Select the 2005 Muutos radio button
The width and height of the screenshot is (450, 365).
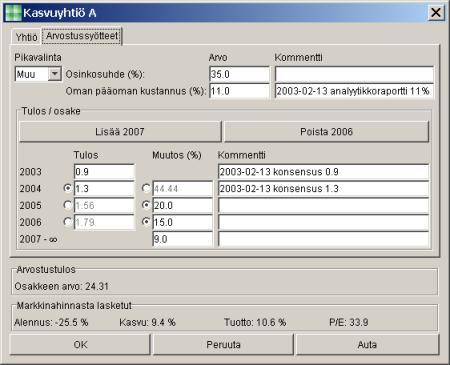point(146,205)
